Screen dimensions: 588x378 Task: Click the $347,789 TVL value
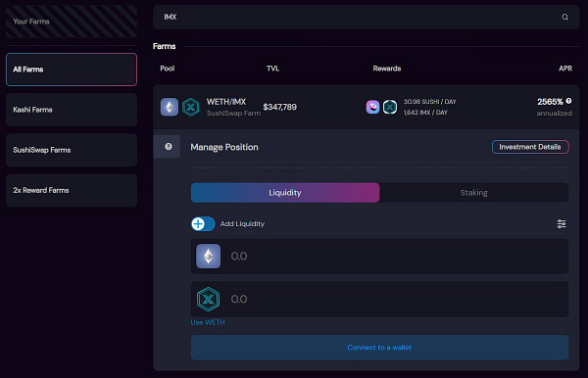coord(279,107)
